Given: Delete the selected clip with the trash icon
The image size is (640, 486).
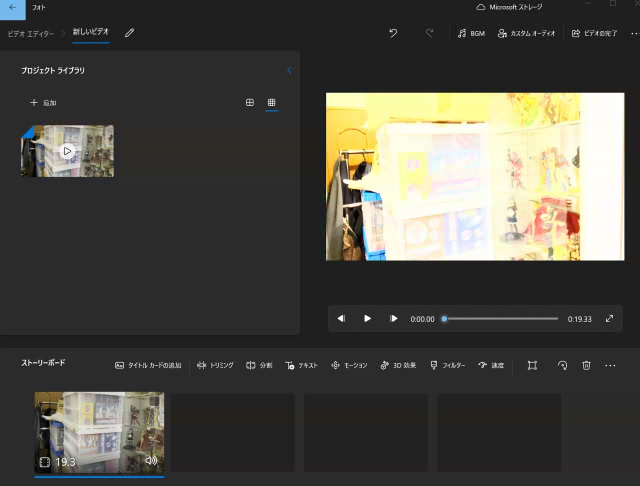Looking at the screenshot, I should 587,366.
